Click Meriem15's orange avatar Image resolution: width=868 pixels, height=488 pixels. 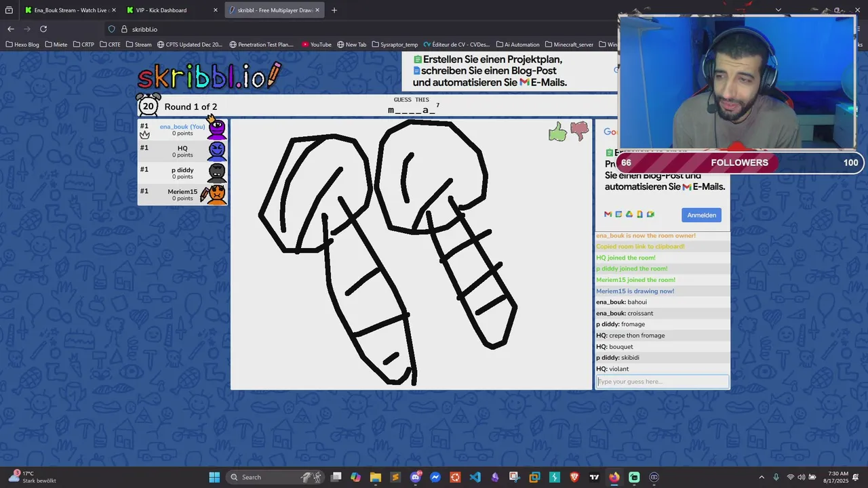pyautogui.click(x=217, y=195)
